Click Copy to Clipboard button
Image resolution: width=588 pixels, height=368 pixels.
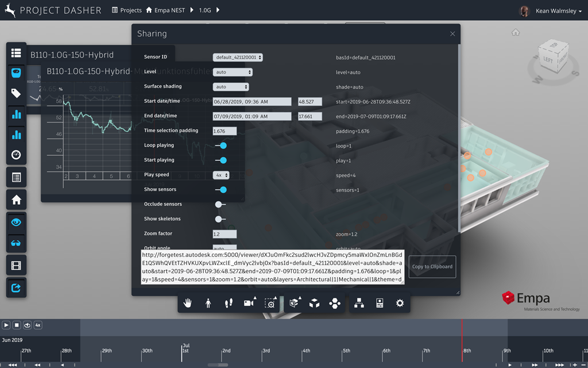432,267
